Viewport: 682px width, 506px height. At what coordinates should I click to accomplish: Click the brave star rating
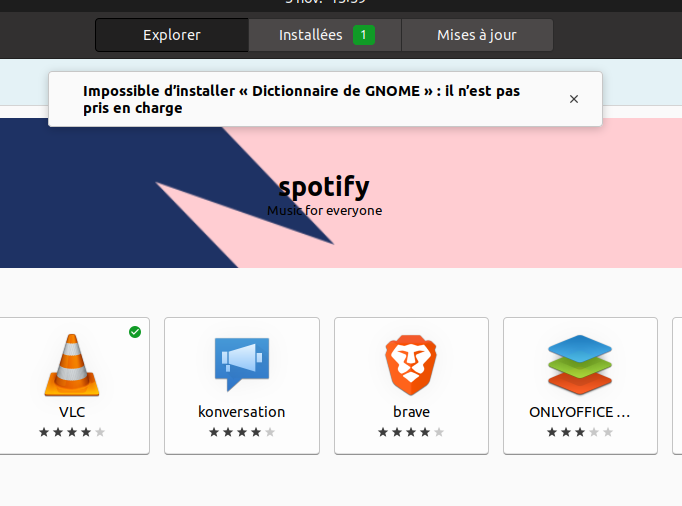pos(411,432)
